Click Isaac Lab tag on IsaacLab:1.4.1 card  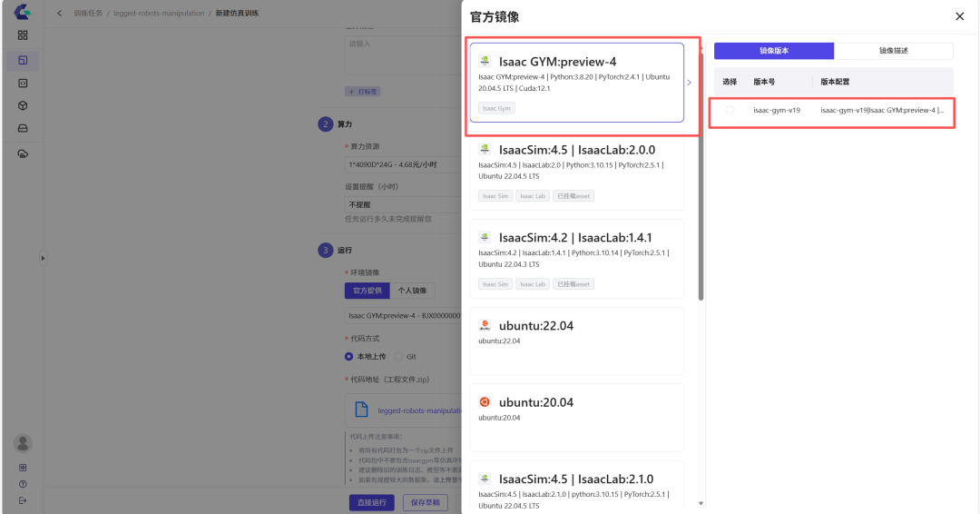pos(533,284)
